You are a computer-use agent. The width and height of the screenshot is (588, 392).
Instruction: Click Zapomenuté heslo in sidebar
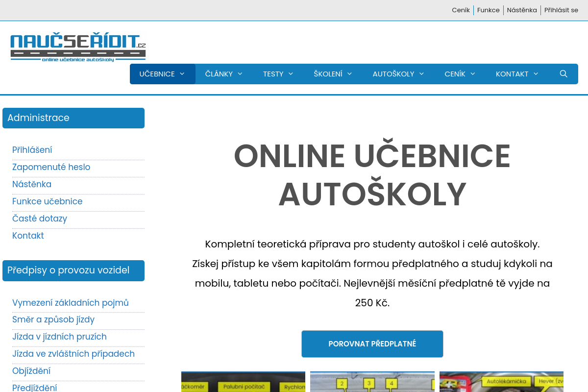click(51, 167)
